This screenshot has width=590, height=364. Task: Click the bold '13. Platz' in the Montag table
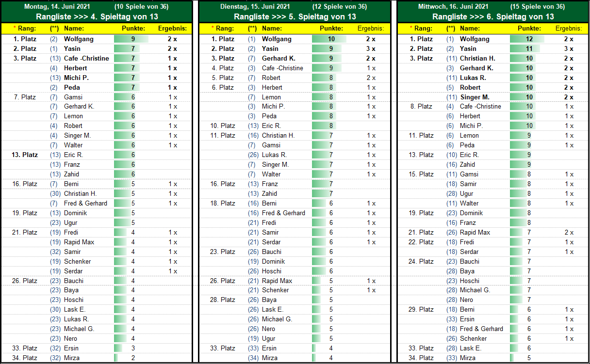click(24, 155)
